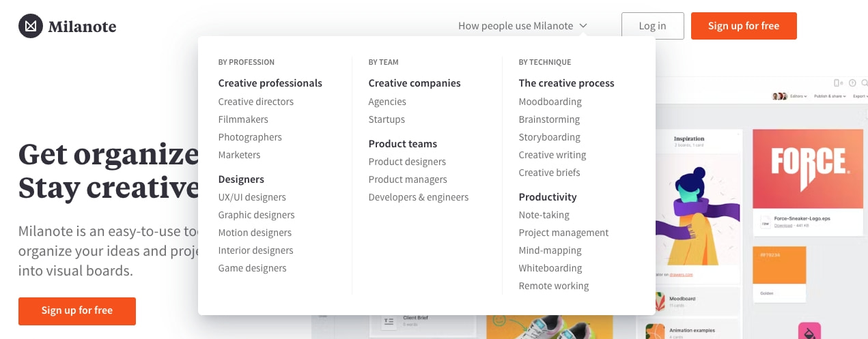This screenshot has height=339, width=868.
Task: Select Storyboarding technique
Action: [x=549, y=137]
